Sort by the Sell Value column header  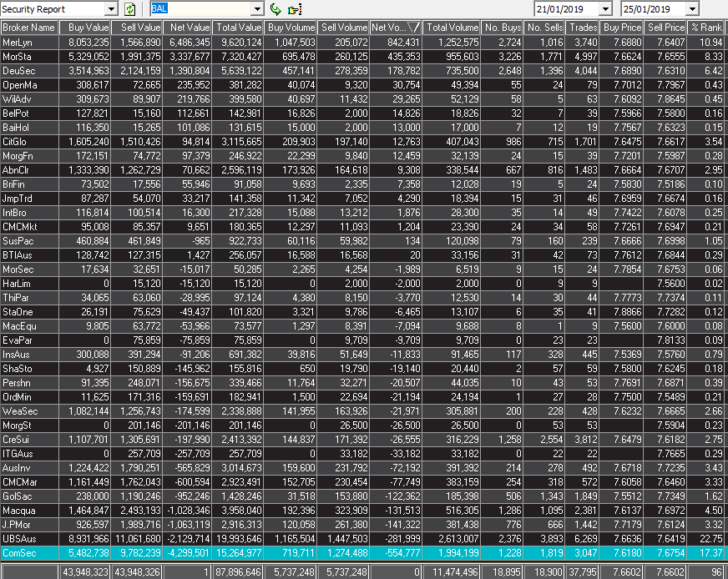click(136, 28)
